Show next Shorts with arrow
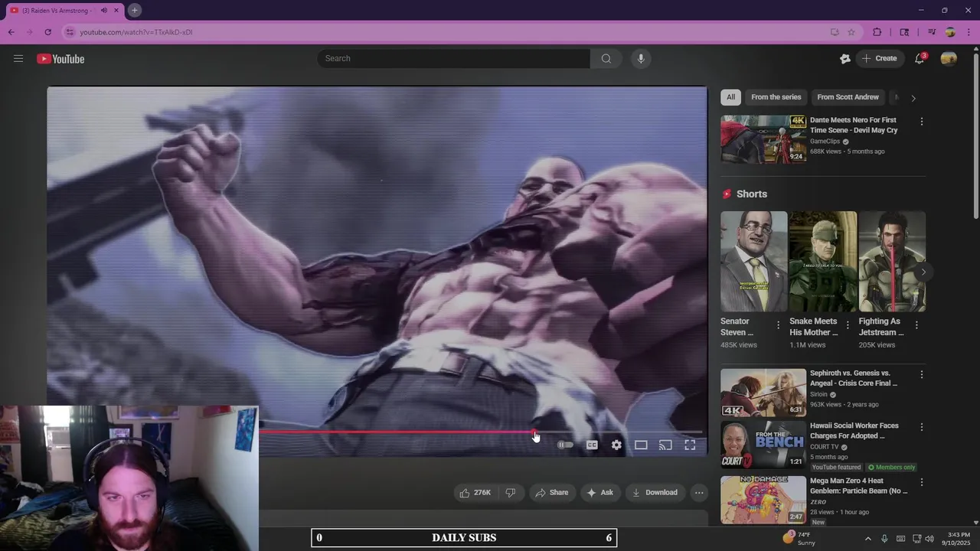 pyautogui.click(x=923, y=272)
